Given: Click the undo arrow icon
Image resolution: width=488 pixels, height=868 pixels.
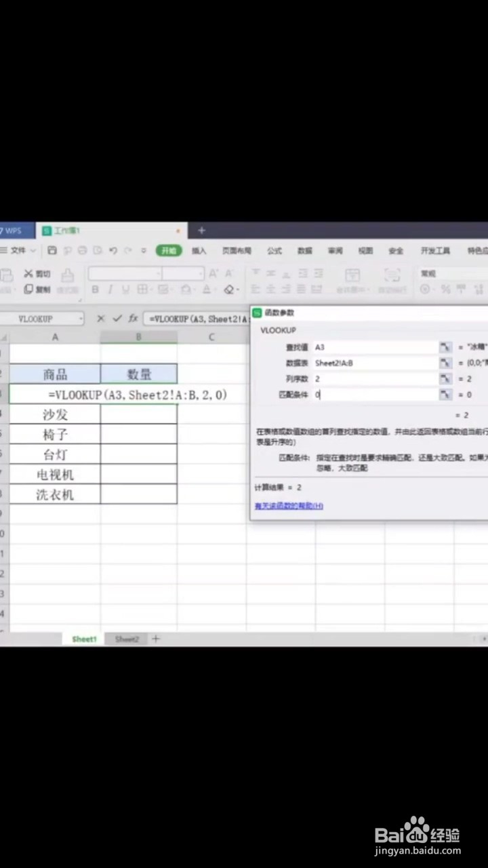Looking at the screenshot, I should tap(113, 250).
